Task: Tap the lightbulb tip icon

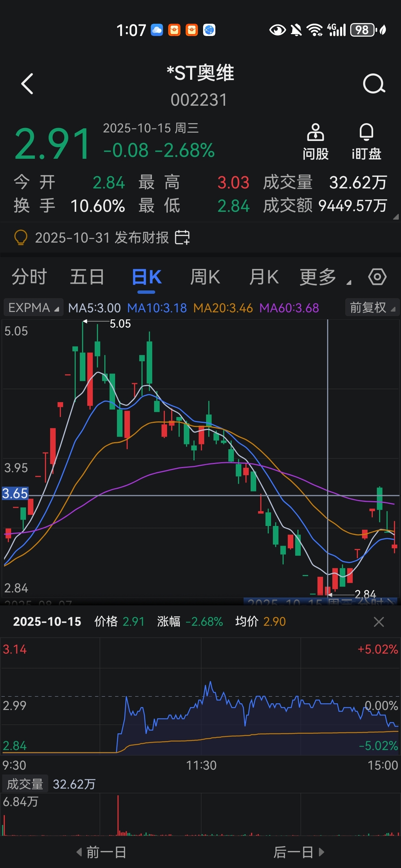Action: click(x=21, y=237)
